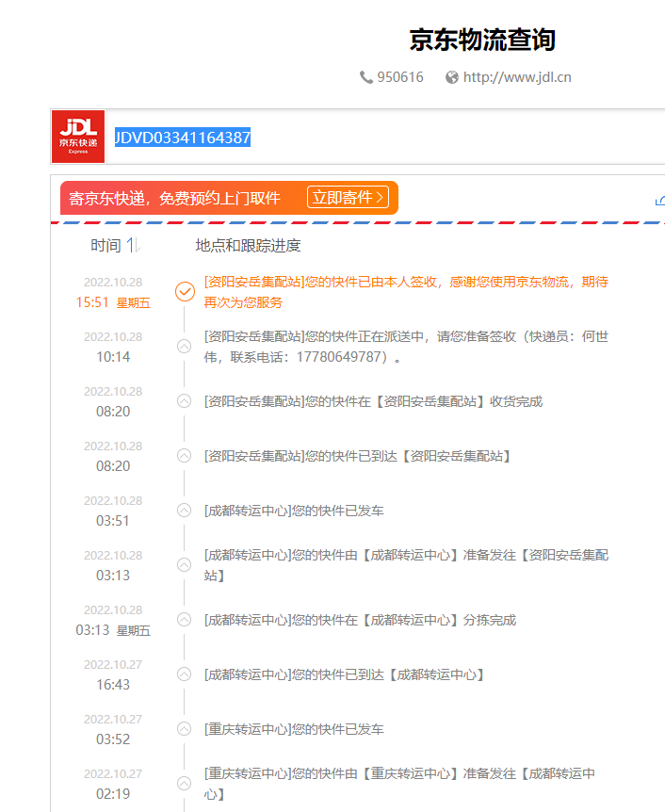Toggle the 时间 sort order arrow

pos(133,245)
